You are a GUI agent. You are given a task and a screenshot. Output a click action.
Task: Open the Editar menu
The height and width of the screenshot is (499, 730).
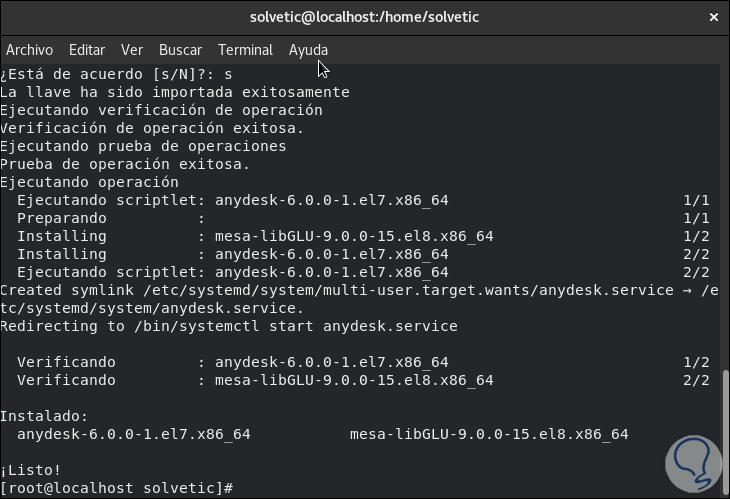pos(87,50)
